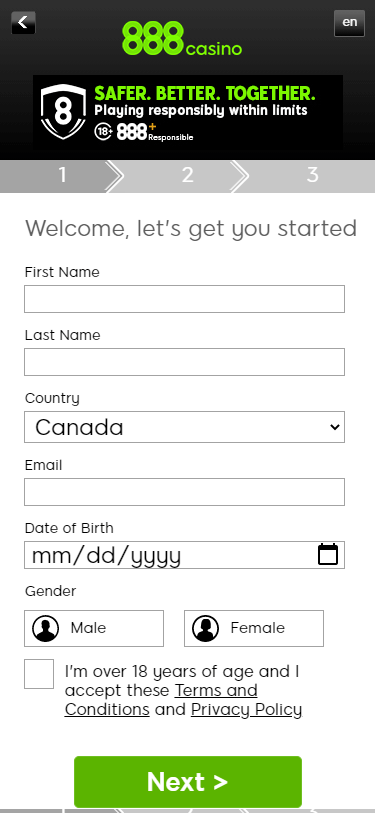Focus the First Name input field
This screenshot has width=375, height=813.
pos(184,299)
